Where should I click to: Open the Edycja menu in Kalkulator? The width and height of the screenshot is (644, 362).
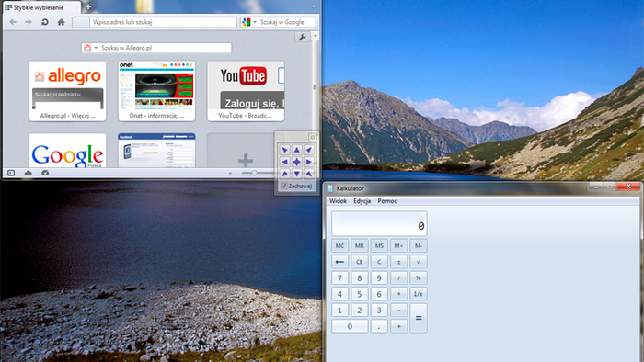362,201
